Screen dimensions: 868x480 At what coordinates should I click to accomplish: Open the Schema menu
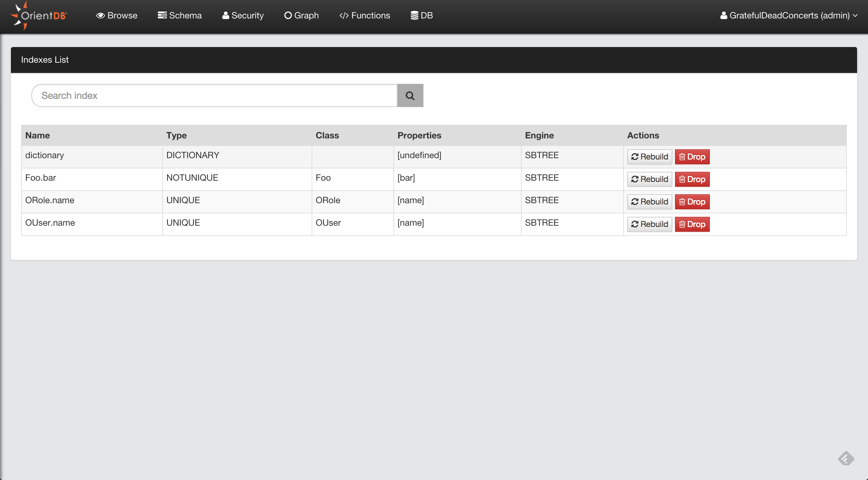click(x=180, y=16)
